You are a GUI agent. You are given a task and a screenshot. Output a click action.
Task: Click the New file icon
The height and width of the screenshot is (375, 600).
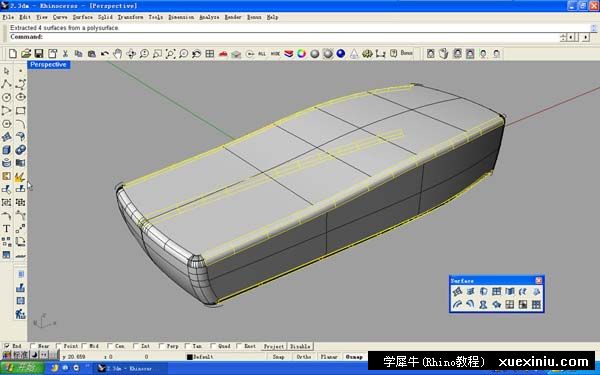pyautogui.click(x=13, y=54)
